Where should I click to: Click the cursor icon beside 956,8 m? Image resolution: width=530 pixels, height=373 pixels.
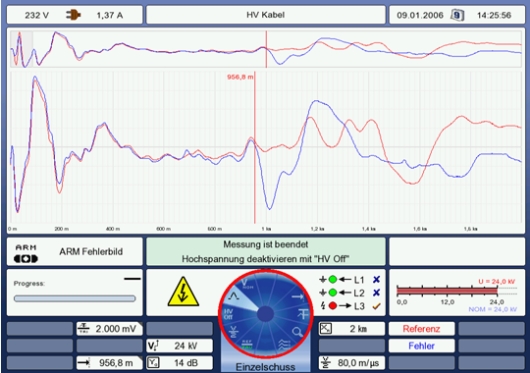(x=83, y=363)
